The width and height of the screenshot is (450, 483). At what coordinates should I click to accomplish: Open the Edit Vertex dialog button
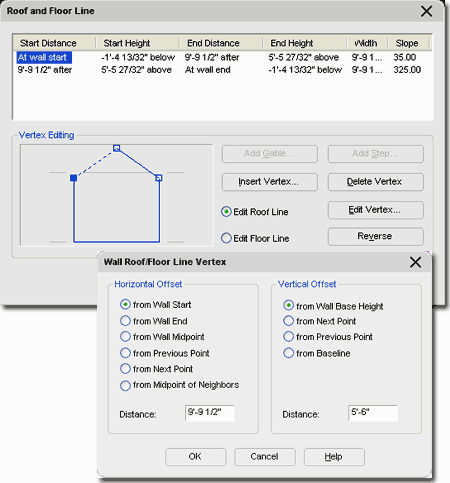pyautogui.click(x=376, y=210)
